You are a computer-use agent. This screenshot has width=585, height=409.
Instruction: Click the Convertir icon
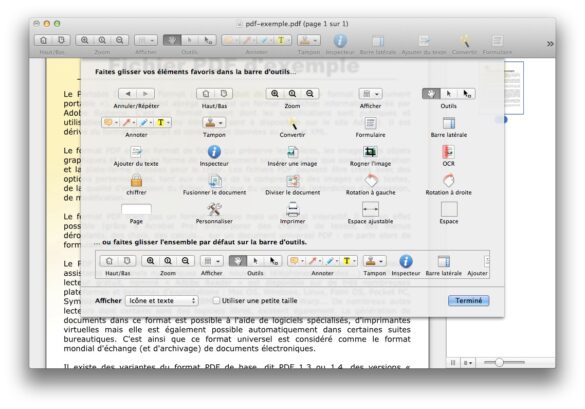292,123
